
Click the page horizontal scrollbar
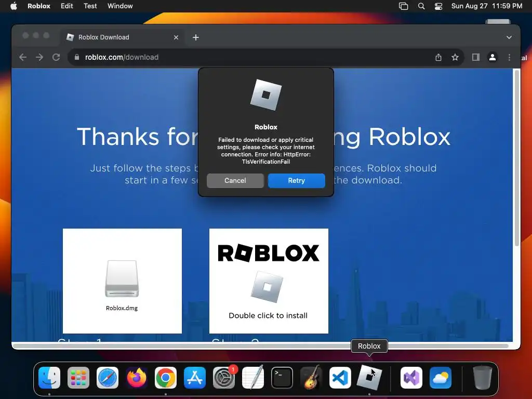pos(261,345)
